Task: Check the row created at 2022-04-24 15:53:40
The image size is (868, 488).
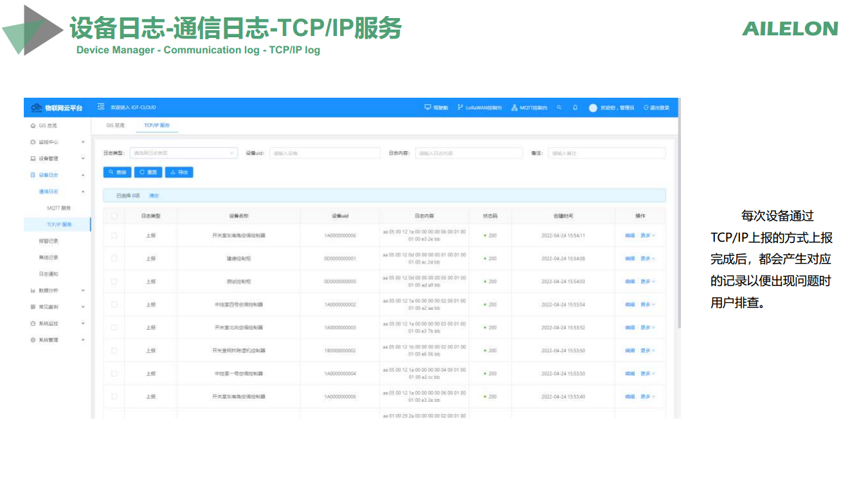Action: tap(114, 397)
